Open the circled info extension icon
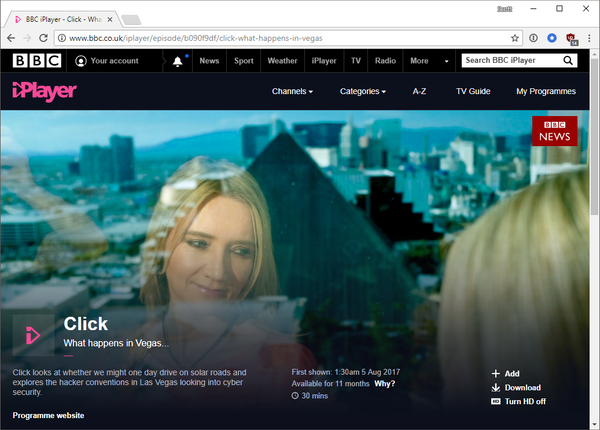600x430 pixels. (x=533, y=38)
